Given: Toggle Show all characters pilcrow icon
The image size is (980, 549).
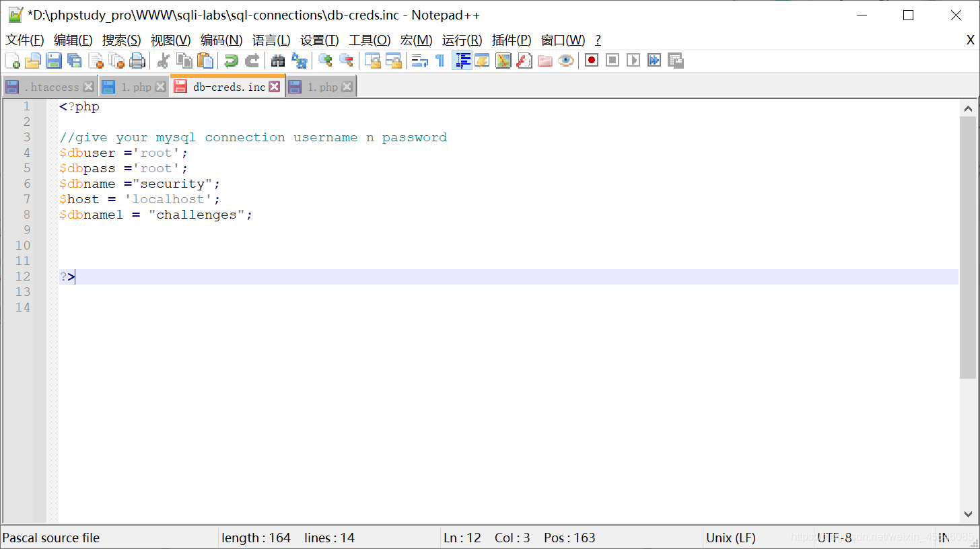Looking at the screenshot, I should pyautogui.click(x=440, y=61).
